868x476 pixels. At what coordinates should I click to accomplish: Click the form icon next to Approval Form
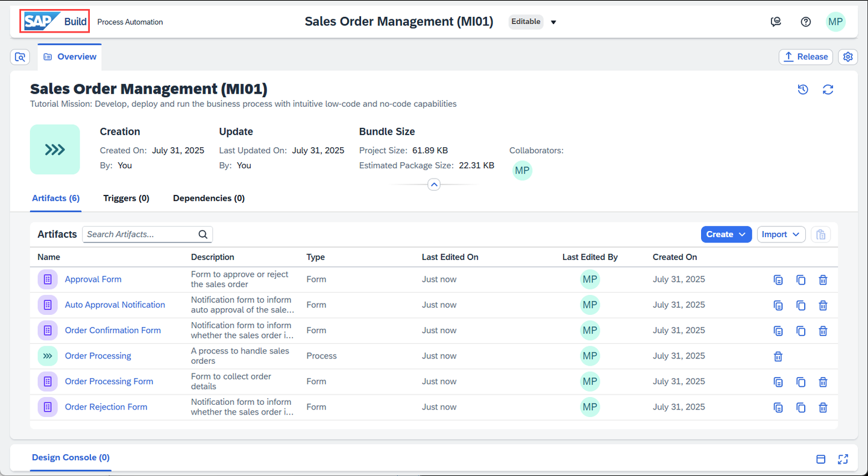tap(48, 279)
